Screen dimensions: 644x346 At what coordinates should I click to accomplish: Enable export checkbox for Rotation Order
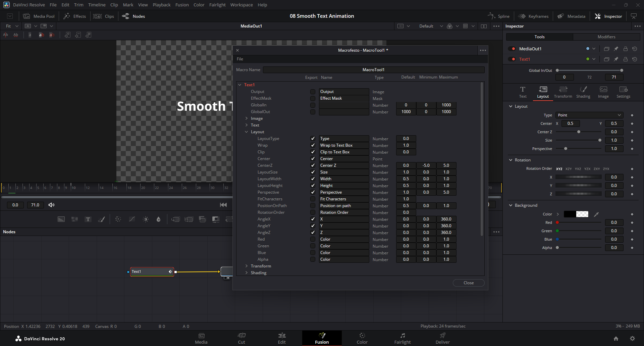pyautogui.click(x=313, y=212)
